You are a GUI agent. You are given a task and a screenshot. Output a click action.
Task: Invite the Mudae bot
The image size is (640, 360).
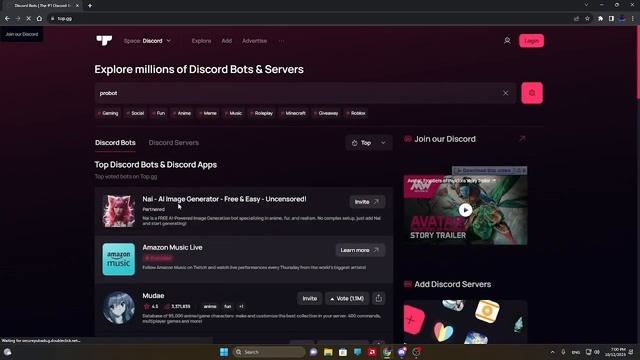(x=309, y=298)
